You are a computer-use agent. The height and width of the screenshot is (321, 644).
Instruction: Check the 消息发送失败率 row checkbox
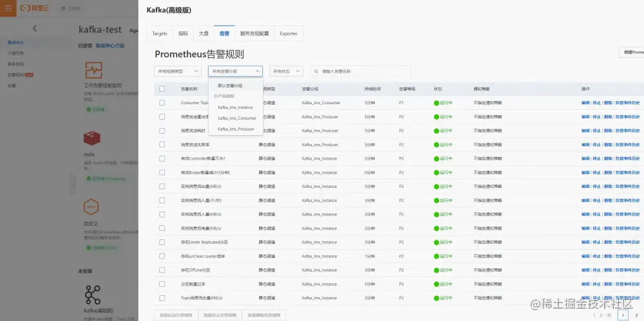pyautogui.click(x=162, y=145)
